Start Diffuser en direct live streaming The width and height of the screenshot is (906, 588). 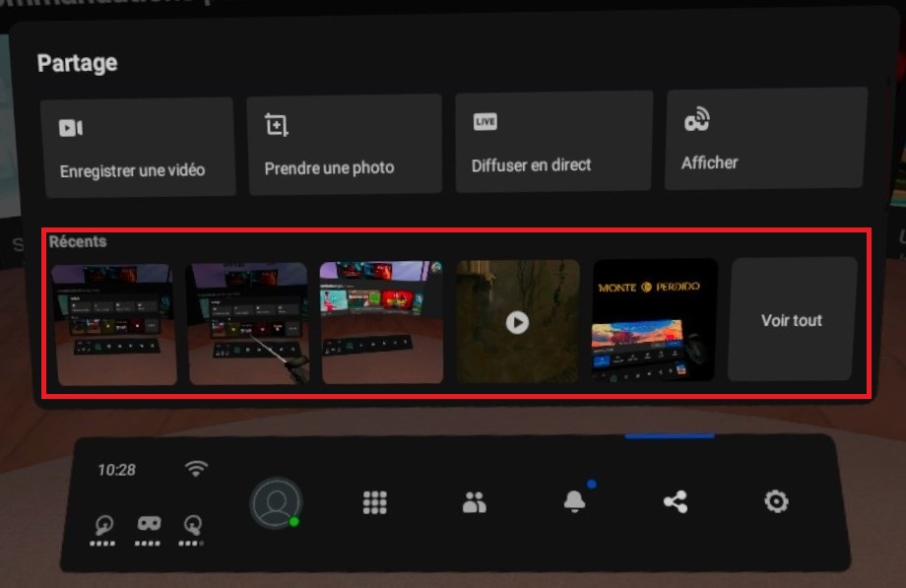(553, 141)
